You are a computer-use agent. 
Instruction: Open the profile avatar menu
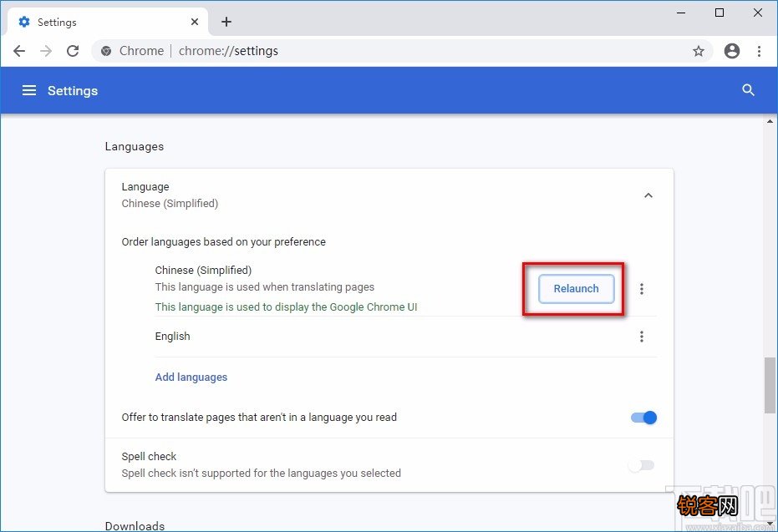coord(732,51)
